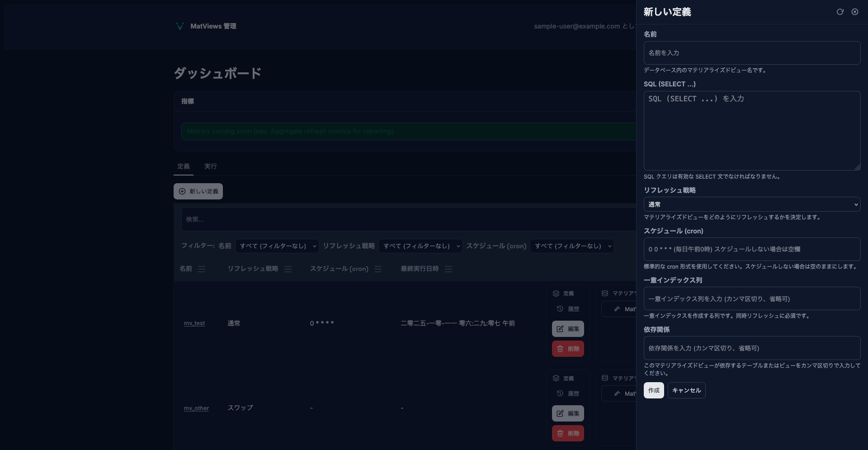Viewport: 868px width, 450px height.
Task: Click the red 削除 button for mv_other
Action: (x=568, y=433)
